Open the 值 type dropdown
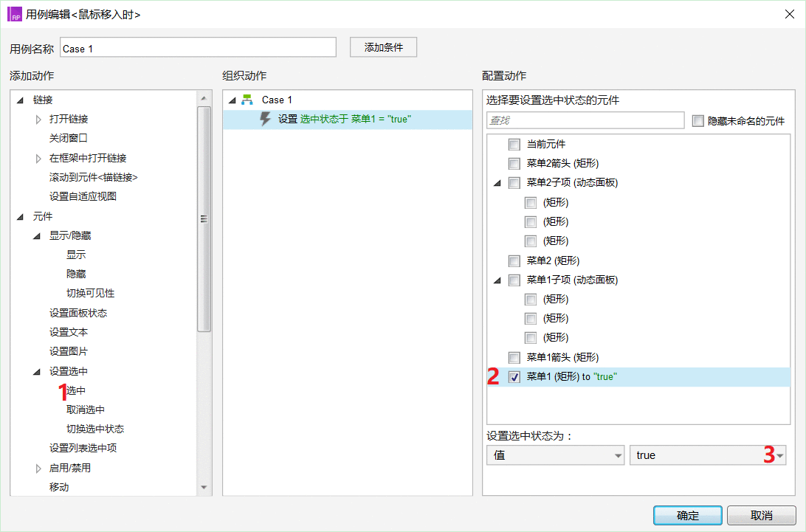Screen dimensions: 806x532 555,455
